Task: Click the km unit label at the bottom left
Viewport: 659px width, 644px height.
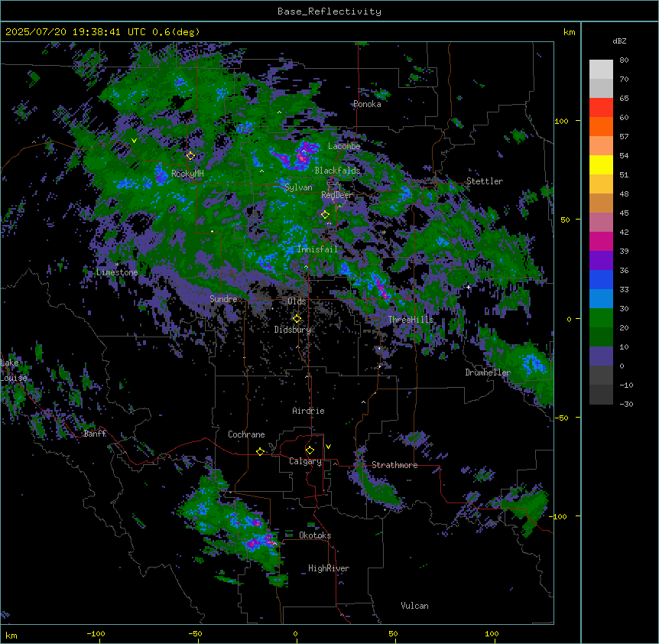Action: tap(11, 636)
